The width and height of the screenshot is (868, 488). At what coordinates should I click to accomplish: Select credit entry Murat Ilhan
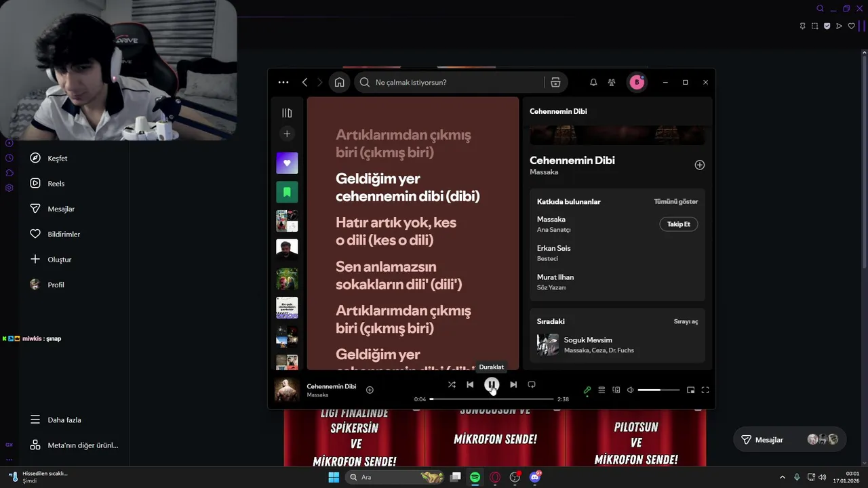[x=555, y=277]
